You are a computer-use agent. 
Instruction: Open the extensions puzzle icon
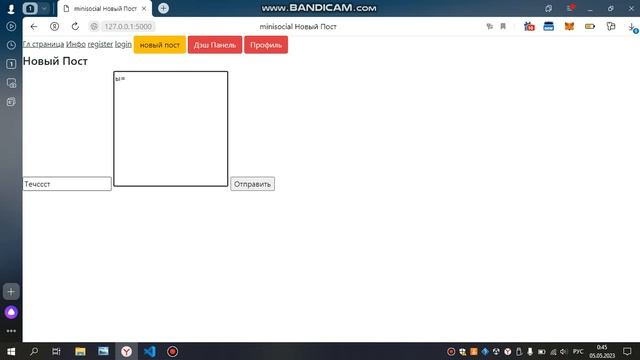[x=611, y=27]
